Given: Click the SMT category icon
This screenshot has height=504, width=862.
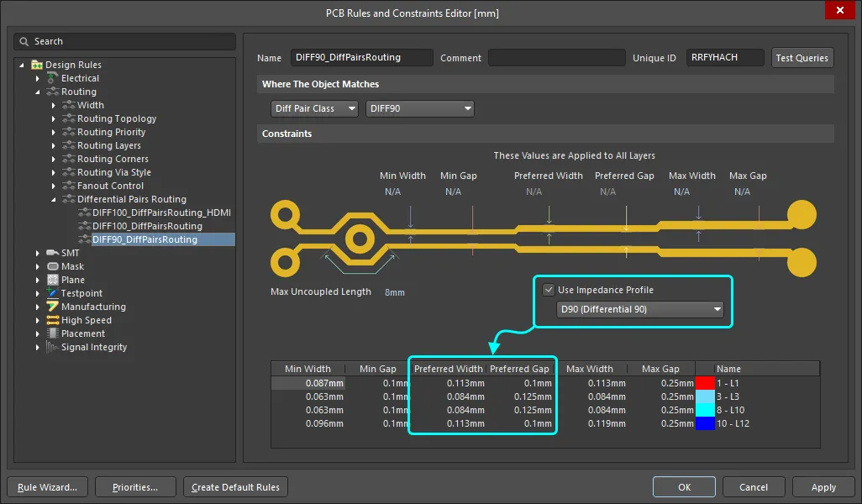Looking at the screenshot, I should [x=53, y=253].
